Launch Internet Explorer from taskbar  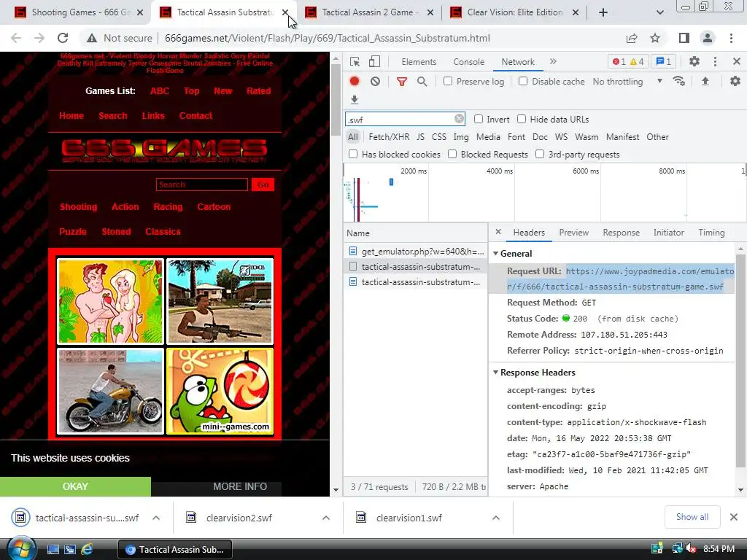pos(88,549)
